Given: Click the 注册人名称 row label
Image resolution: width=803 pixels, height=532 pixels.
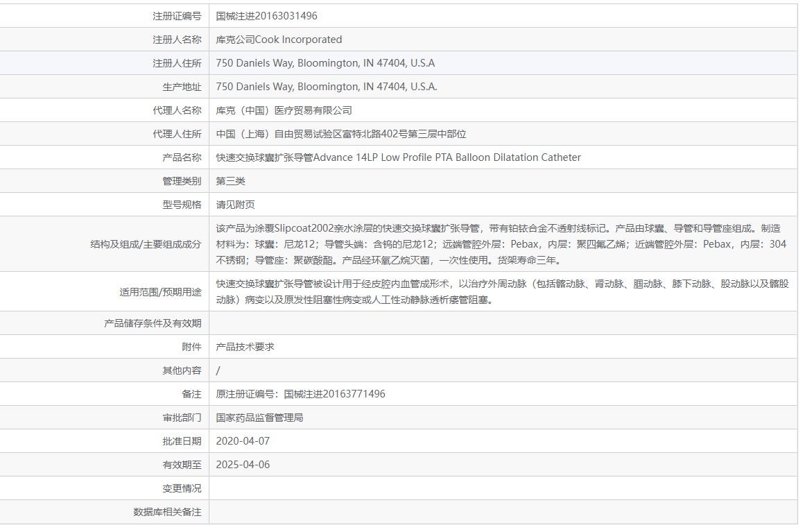Looking at the screenshot, I should (x=177, y=40).
